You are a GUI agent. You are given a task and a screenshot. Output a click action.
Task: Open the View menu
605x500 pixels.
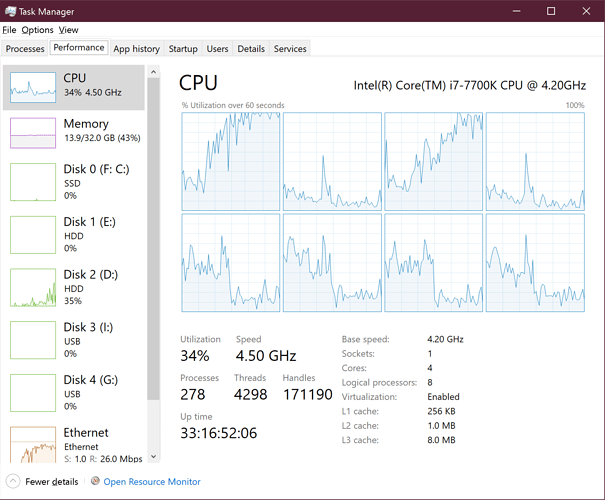click(68, 30)
